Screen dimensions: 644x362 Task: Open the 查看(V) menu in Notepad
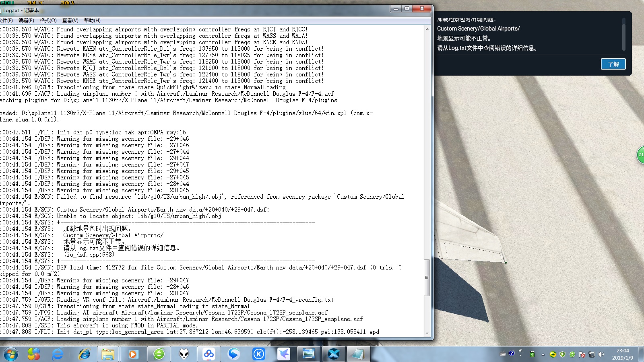click(x=70, y=21)
